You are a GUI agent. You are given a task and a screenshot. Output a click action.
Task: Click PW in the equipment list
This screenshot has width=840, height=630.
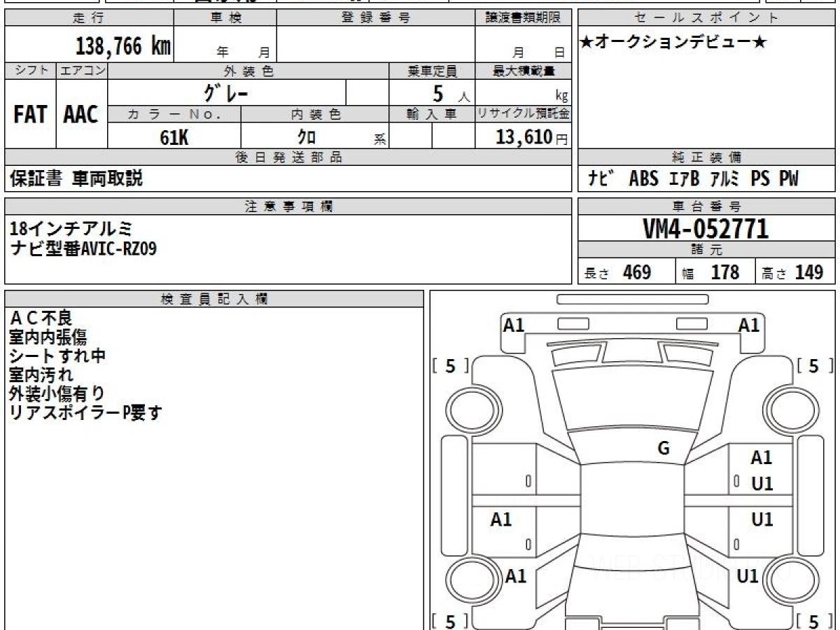(788, 179)
